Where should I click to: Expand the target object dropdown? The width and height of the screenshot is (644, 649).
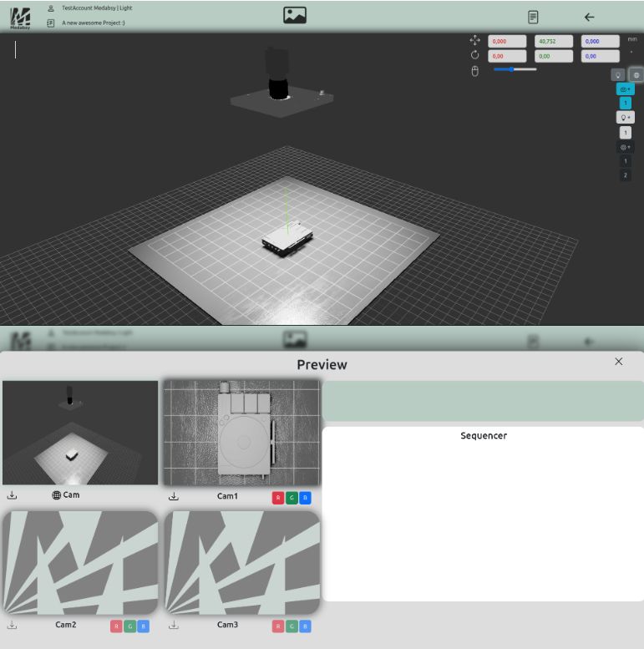point(625,147)
